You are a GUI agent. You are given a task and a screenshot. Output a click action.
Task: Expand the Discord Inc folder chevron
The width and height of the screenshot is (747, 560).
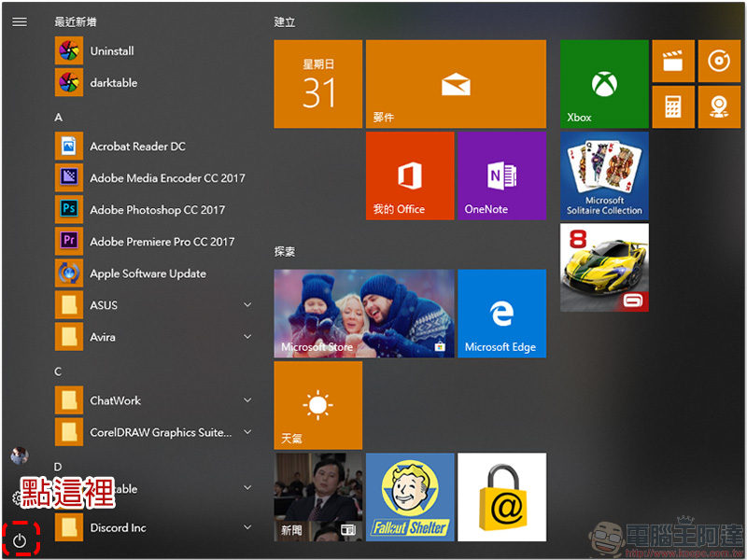coord(247,527)
